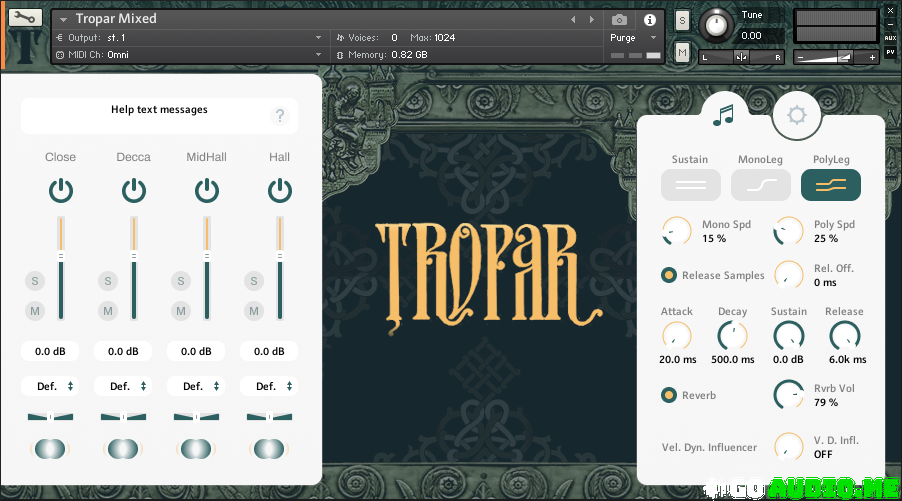902x501 pixels.
Task: Switch to the music note tab
Action: [722, 115]
